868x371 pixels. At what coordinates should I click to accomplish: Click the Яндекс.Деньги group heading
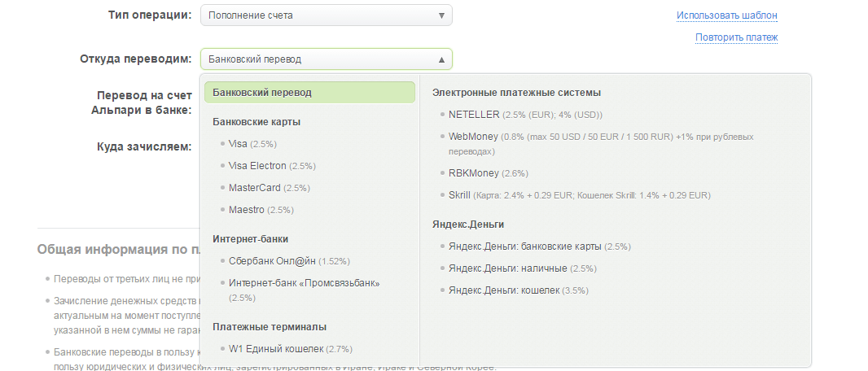tap(468, 225)
